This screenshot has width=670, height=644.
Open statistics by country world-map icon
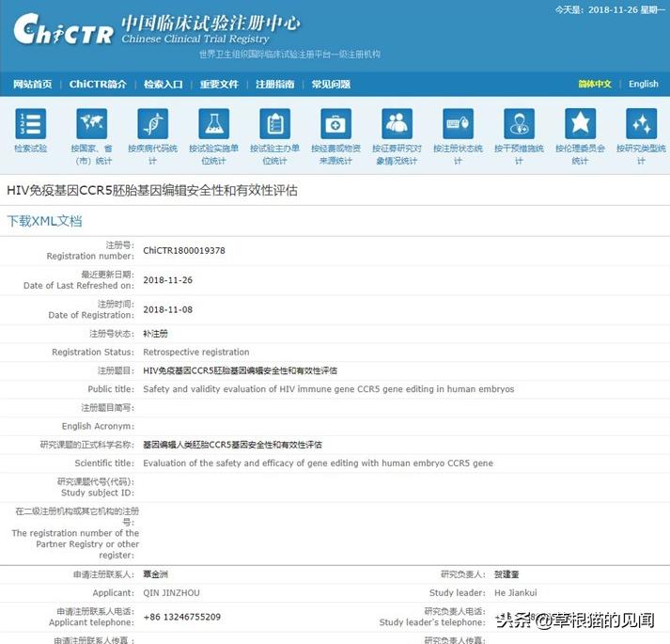[91, 123]
